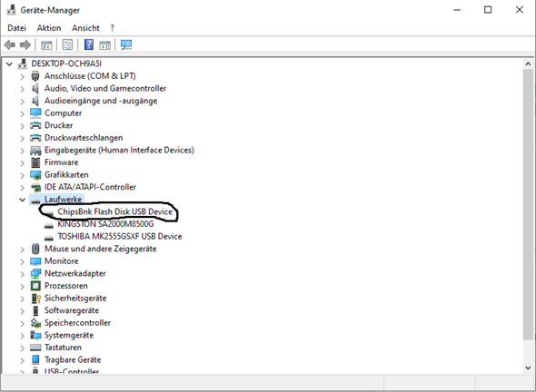Click the scan for hardware changes monitor icon
This screenshot has width=536, height=392.
(x=126, y=44)
